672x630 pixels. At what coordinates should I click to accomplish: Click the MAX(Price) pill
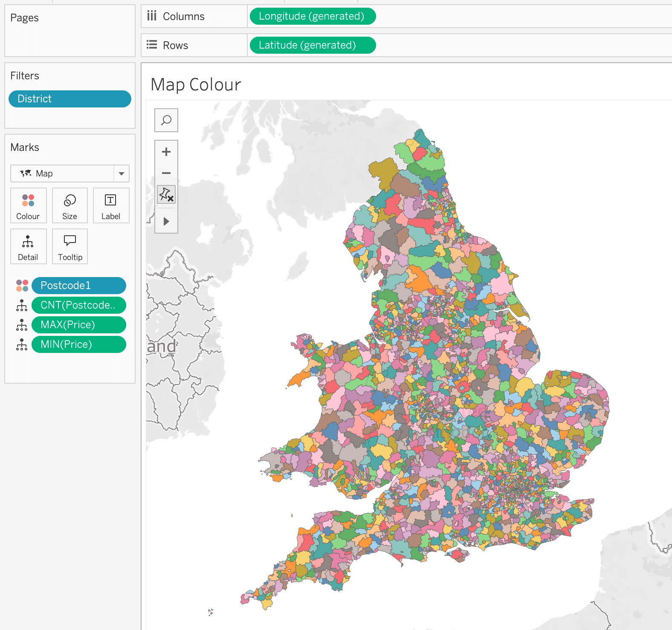pos(79,325)
